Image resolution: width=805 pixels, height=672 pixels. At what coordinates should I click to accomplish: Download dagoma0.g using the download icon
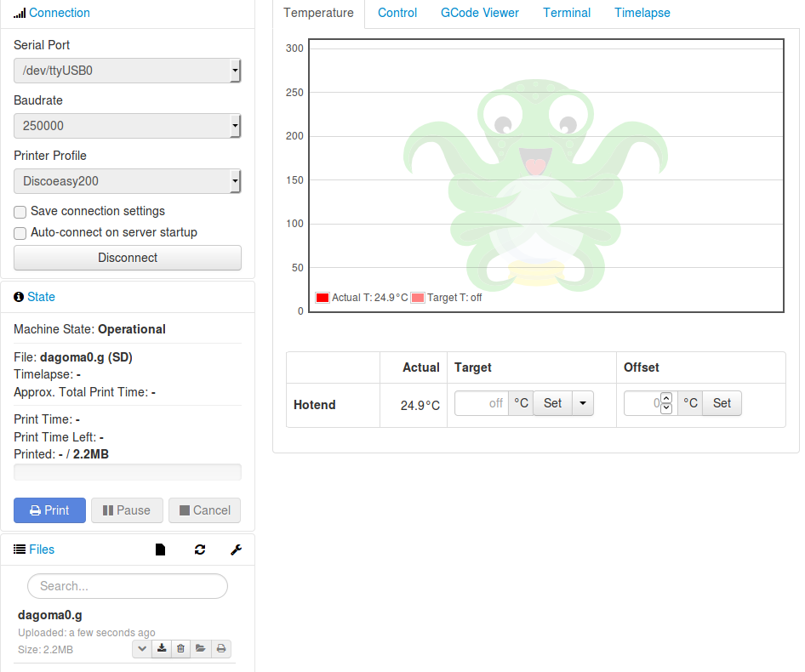pyautogui.click(x=161, y=648)
